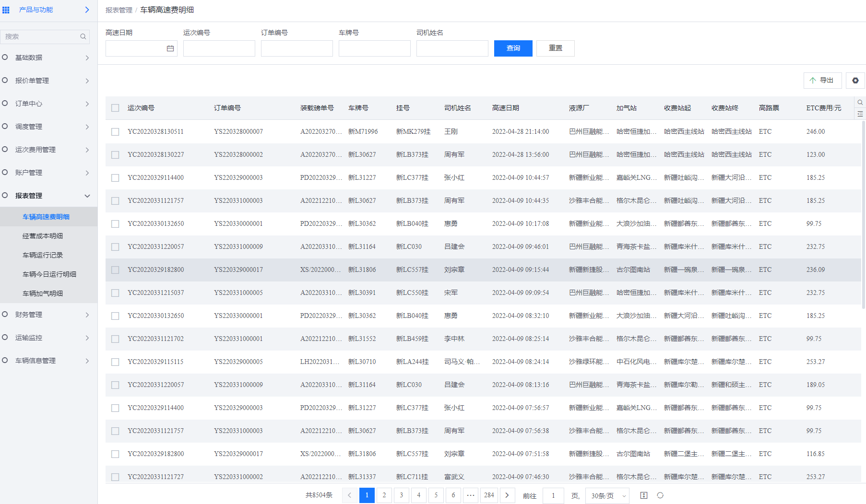The image size is (866, 504).
Task: Click driver name 司马义·帕...
Action: tap(462, 362)
